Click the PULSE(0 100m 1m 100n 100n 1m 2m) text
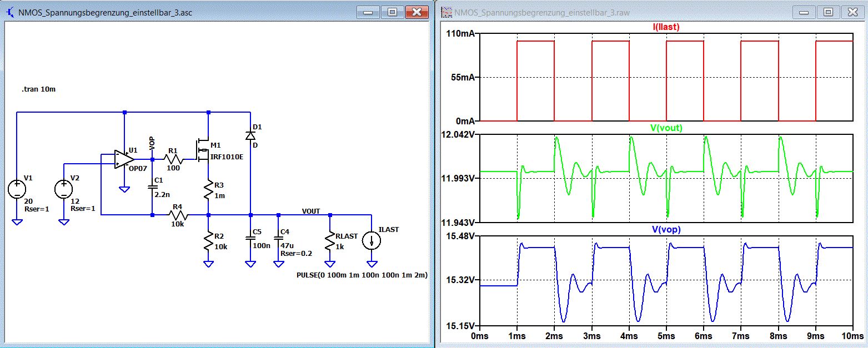The height and width of the screenshot is (348, 868). (362, 275)
